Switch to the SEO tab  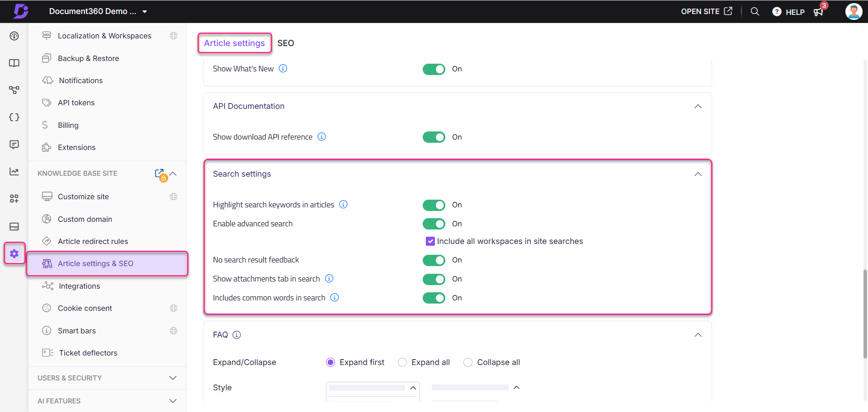tap(286, 43)
